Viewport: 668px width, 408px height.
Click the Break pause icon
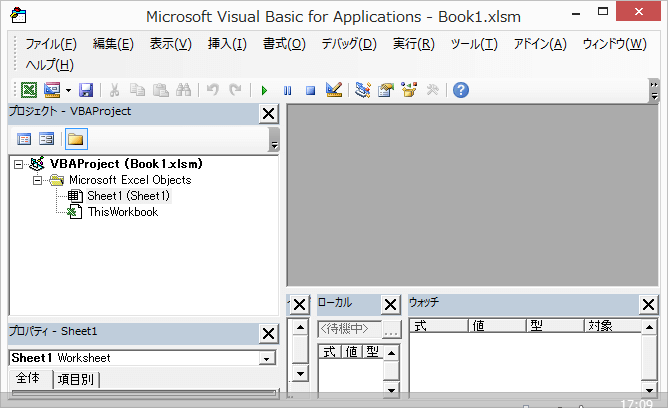click(288, 91)
